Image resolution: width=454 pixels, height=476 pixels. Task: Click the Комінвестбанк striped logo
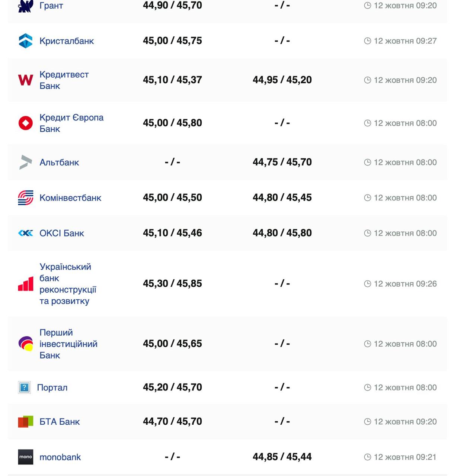(x=25, y=198)
